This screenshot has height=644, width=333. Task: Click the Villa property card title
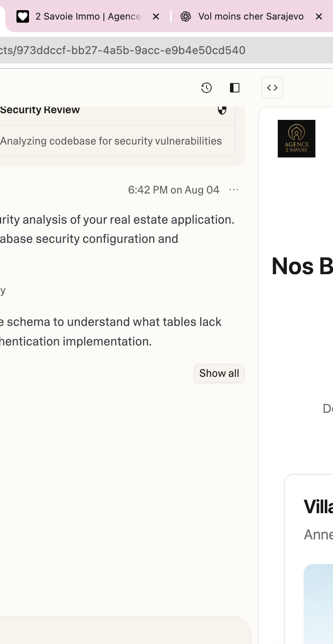[319, 507]
